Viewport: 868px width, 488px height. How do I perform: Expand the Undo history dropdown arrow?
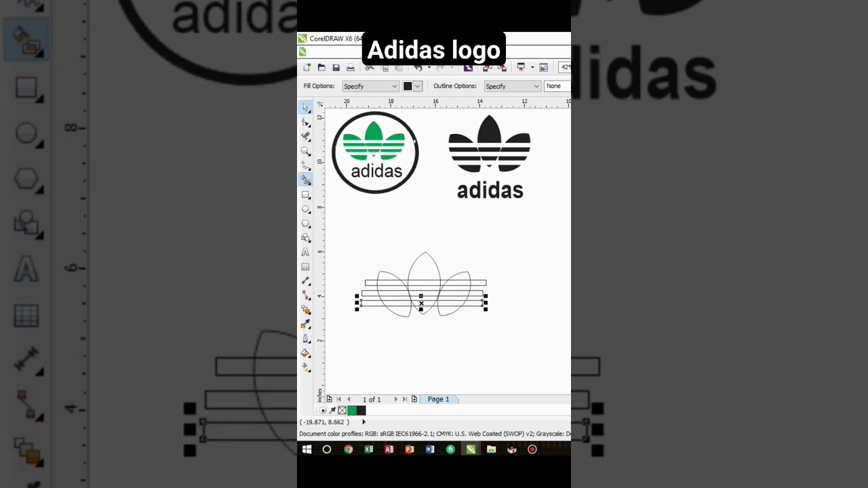[x=429, y=67]
